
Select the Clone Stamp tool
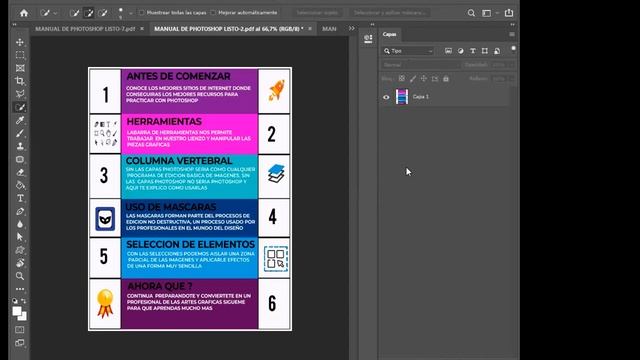coord(20,146)
